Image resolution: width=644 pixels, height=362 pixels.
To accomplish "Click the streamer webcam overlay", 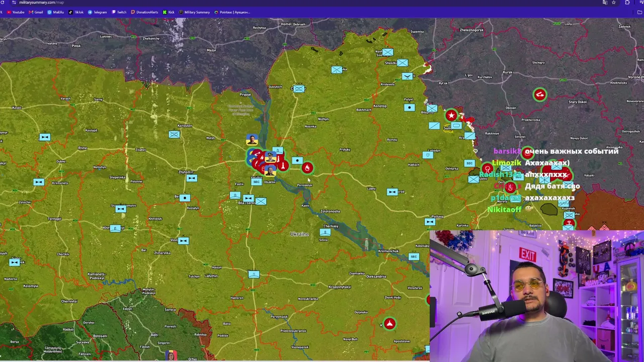I will 537,296.
